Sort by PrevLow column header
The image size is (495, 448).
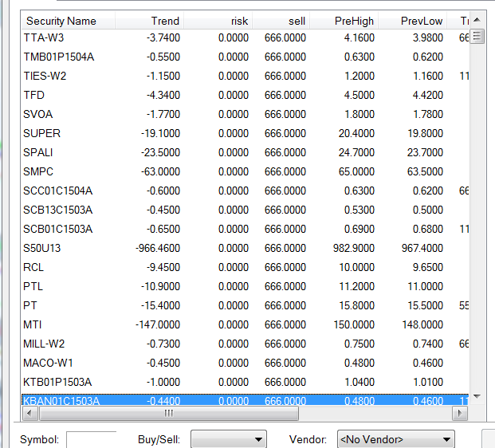click(413, 21)
